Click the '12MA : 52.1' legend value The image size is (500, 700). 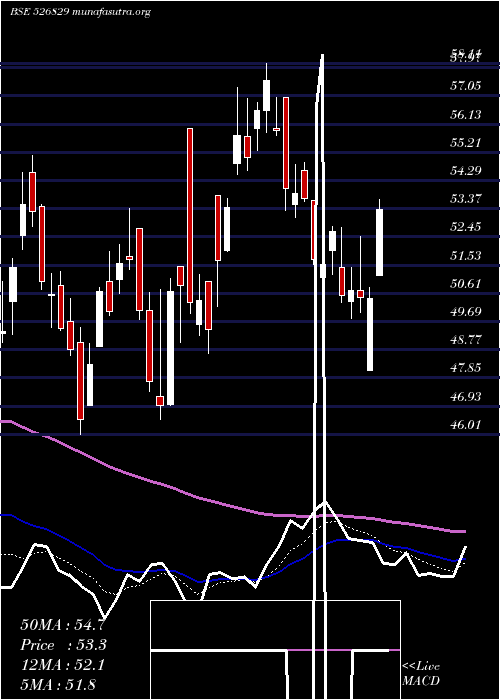point(62,665)
